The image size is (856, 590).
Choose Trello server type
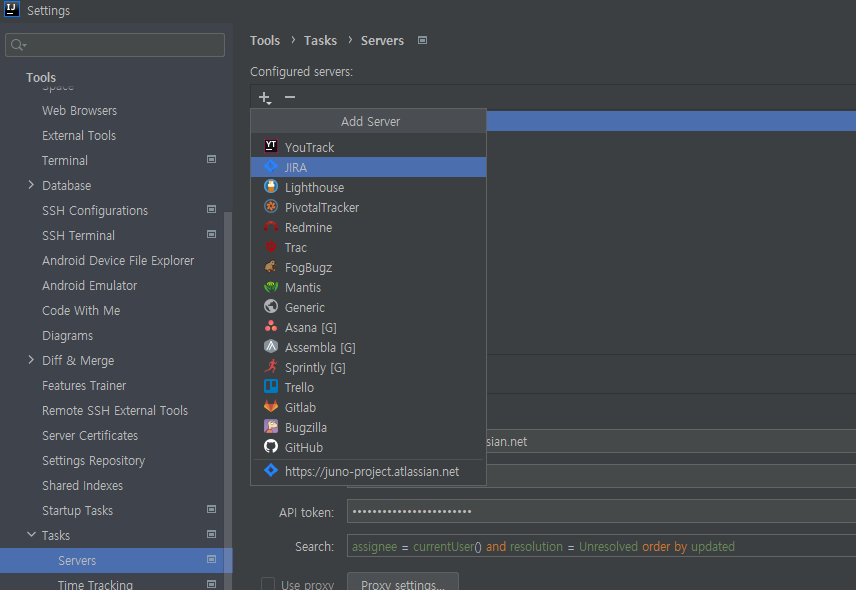[368, 388]
